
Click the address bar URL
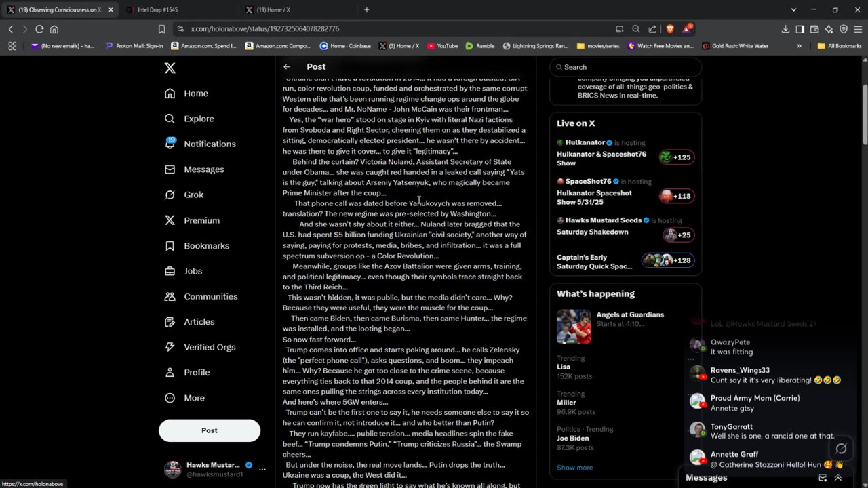coord(265,29)
